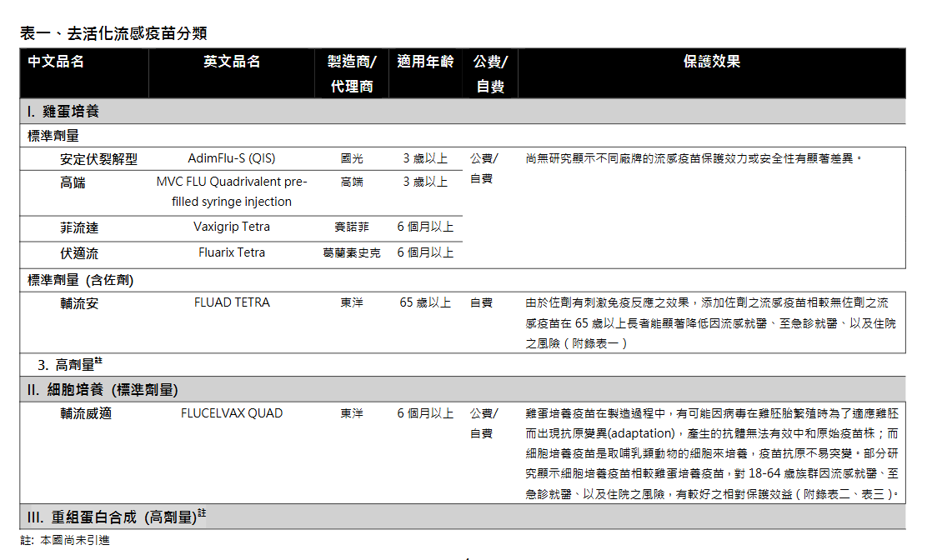Image resolution: width=927 pixels, height=560 pixels.
Task: Click the 保護效果 column header
Action: (x=712, y=62)
